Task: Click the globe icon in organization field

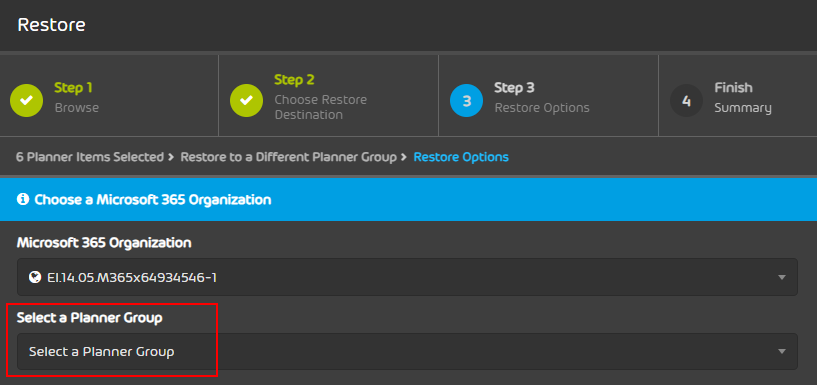Action: (35, 277)
